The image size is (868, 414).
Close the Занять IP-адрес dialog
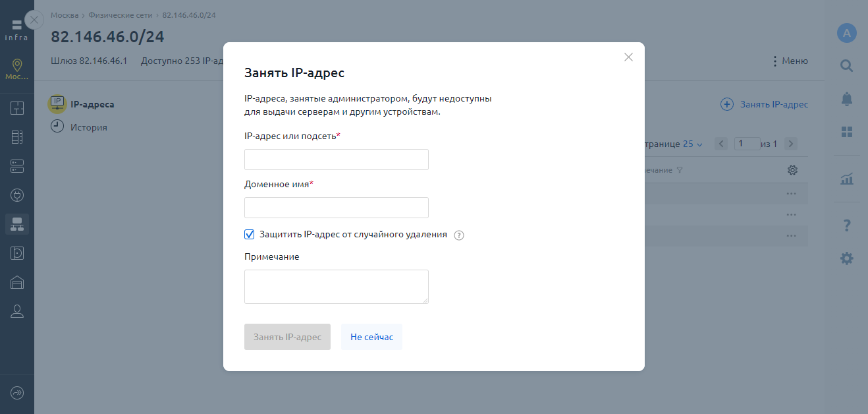[628, 57]
